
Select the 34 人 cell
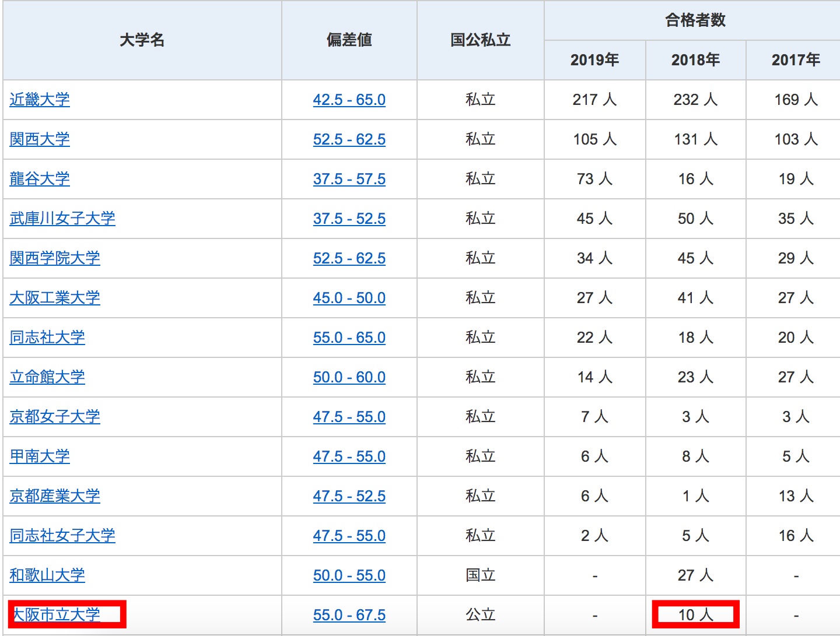tap(595, 258)
